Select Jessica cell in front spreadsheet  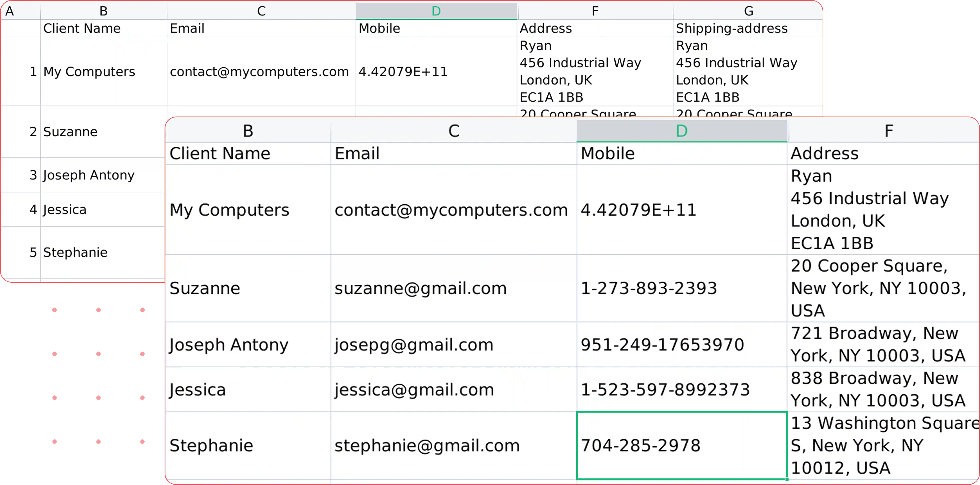(248, 389)
